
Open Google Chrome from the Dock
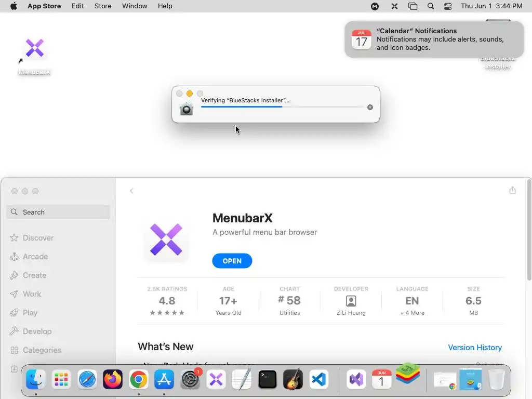[x=138, y=379]
